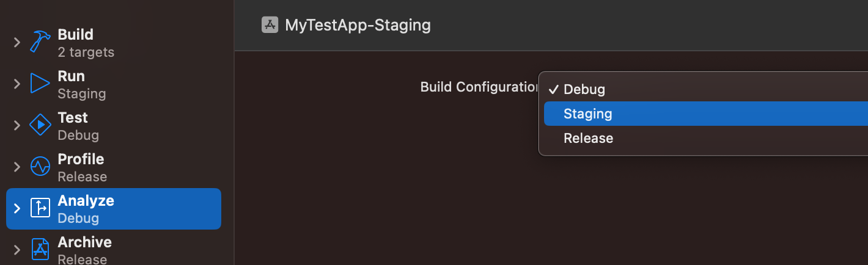This screenshot has height=265, width=868.
Task: Click the Run play icon
Action: tap(40, 84)
